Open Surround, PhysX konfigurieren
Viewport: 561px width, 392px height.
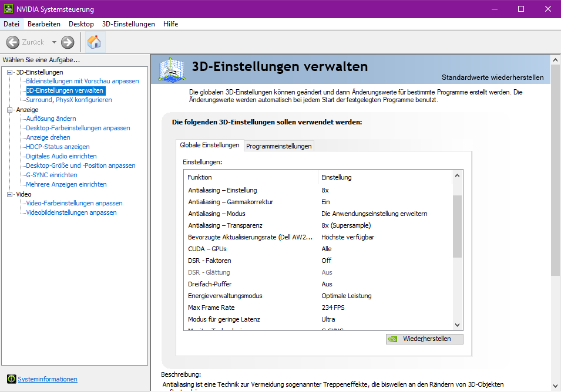point(69,100)
